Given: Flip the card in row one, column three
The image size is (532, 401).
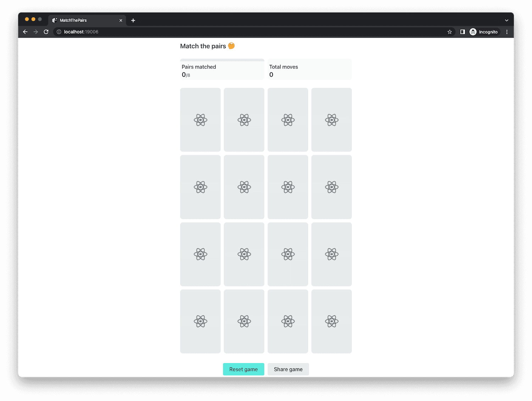Looking at the screenshot, I should click(288, 120).
